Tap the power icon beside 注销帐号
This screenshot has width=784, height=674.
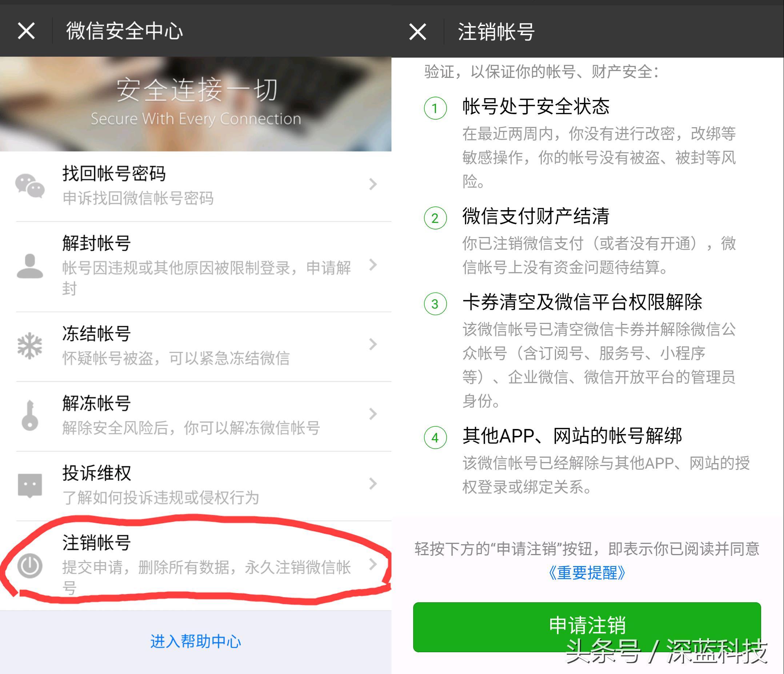tap(30, 566)
